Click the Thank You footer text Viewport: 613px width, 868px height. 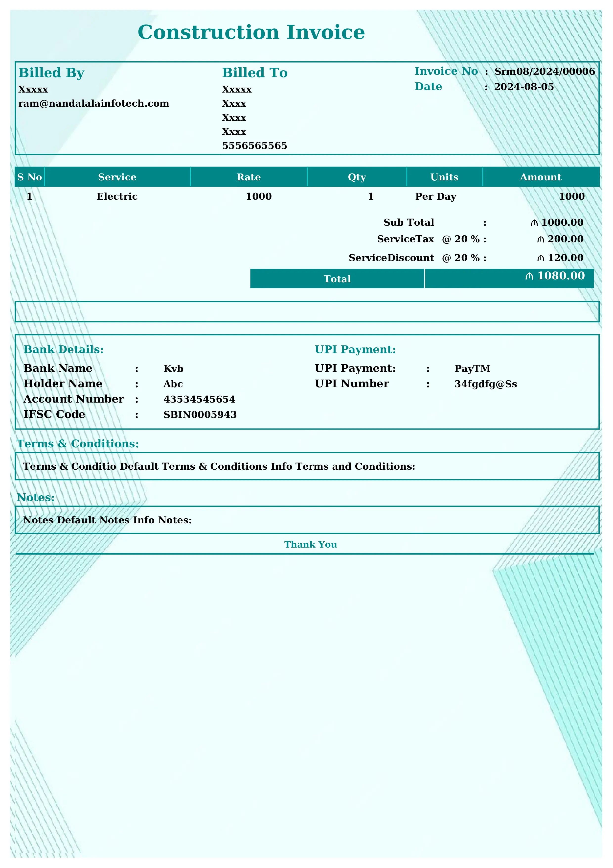click(x=311, y=544)
